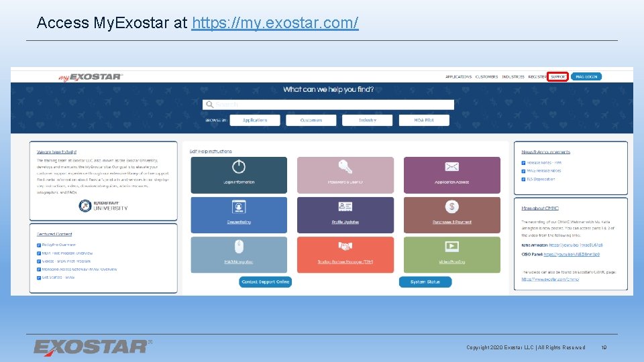Open Trading Partner Manager (TPM) link

[345, 262]
